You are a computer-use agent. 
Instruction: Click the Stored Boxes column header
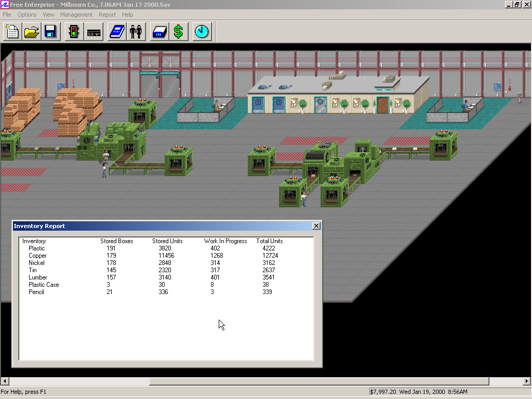click(x=117, y=241)
